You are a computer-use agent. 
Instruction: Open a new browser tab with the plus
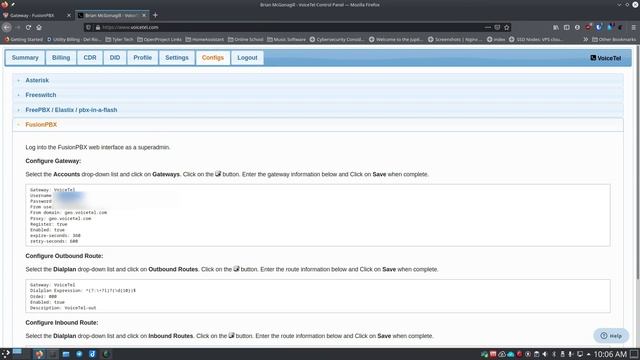(155, 15)
